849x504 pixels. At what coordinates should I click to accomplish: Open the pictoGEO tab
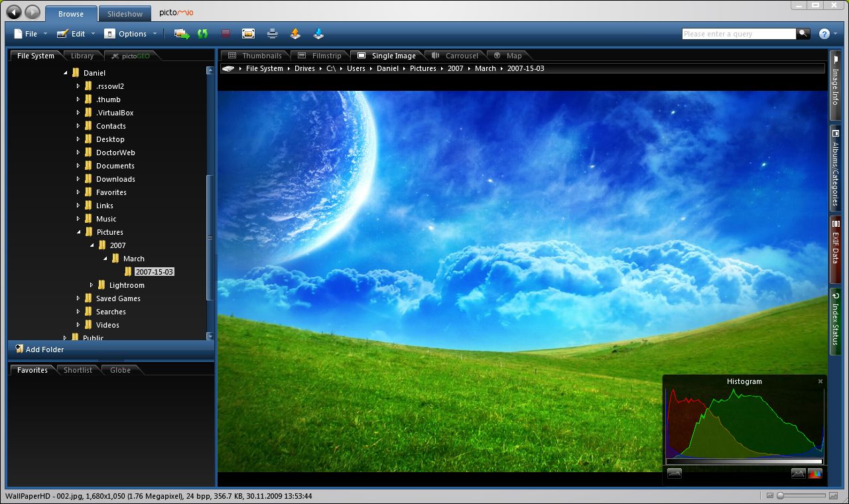coord(131,56)
